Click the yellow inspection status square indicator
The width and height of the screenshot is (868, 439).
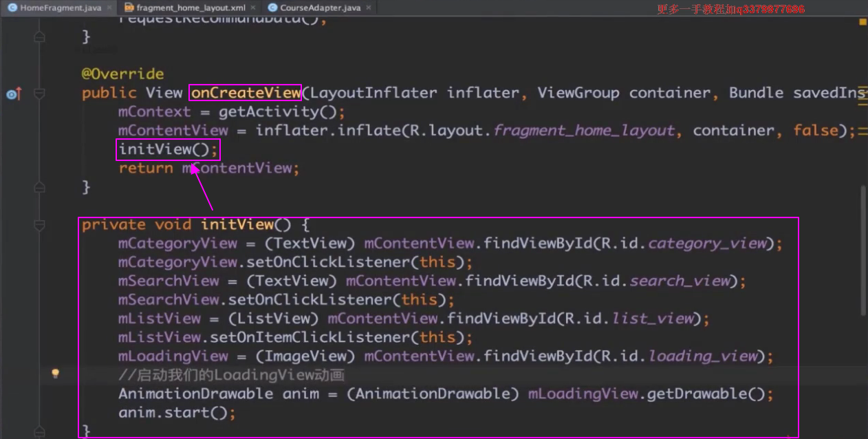pos(862,21)
